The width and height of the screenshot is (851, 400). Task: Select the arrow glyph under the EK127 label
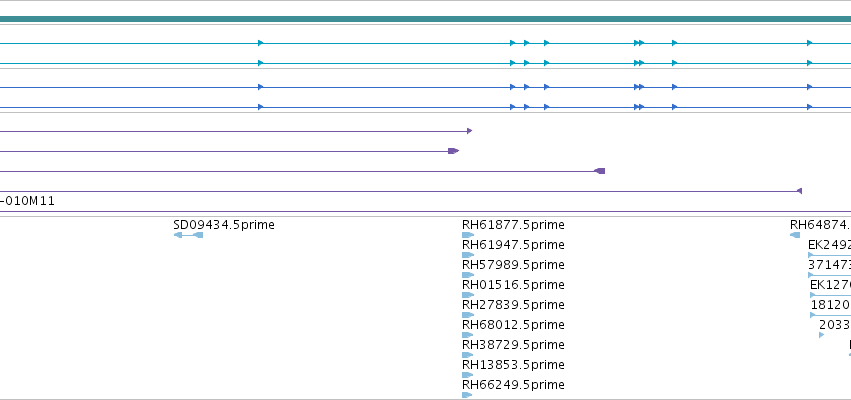(x=830, y=295)
